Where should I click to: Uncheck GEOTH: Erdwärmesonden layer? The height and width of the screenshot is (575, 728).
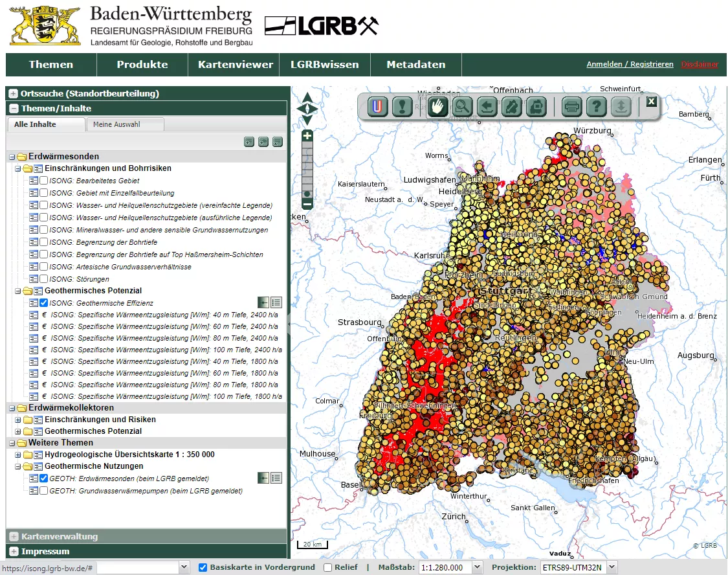click(x=43, y=479)
